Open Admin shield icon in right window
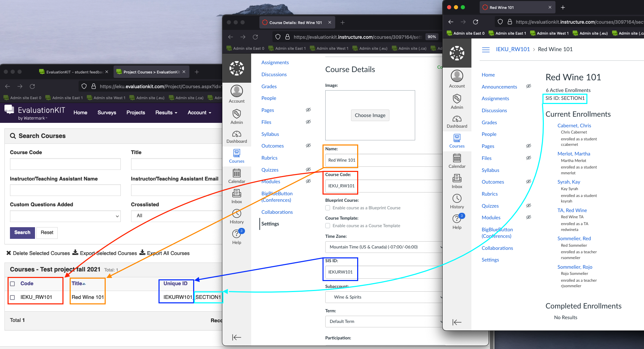 (457, 102)
